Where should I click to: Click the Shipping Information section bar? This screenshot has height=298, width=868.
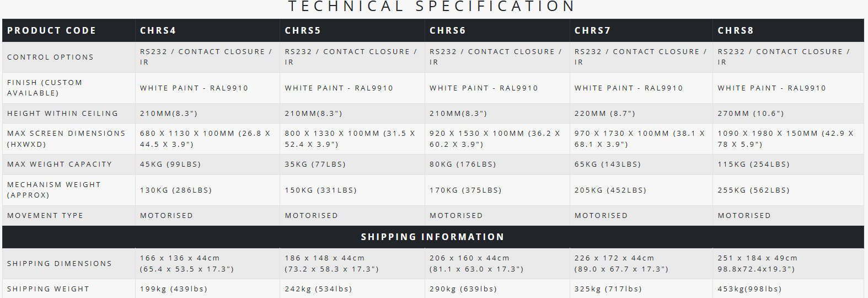coord(433,237)
